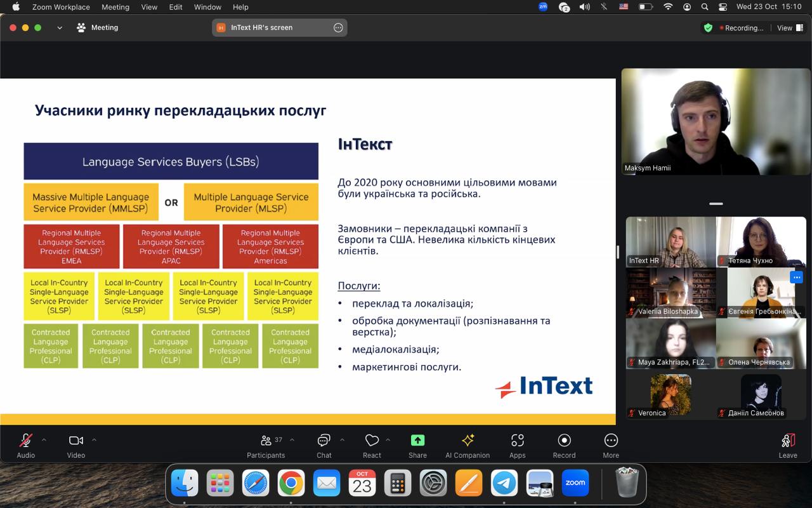Click the volume icon in menu bar

584,7
